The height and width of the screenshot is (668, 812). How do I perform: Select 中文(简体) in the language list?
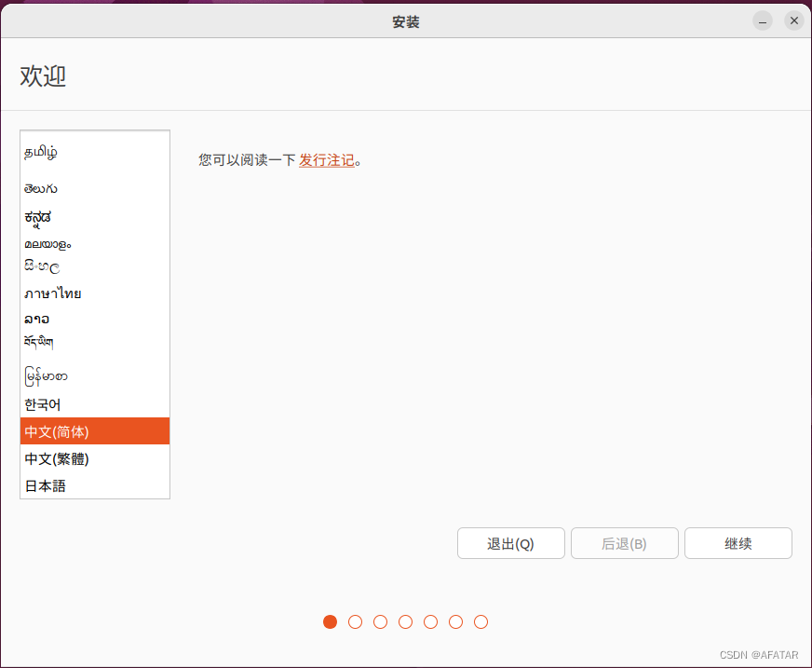(x=95, y=431)
